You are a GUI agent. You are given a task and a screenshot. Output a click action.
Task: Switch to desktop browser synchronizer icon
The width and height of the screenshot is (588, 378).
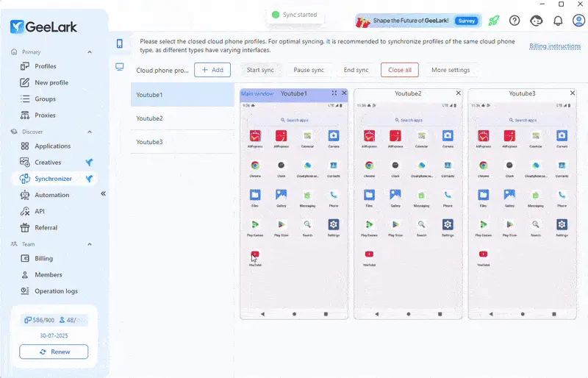(x=119, y=67)
